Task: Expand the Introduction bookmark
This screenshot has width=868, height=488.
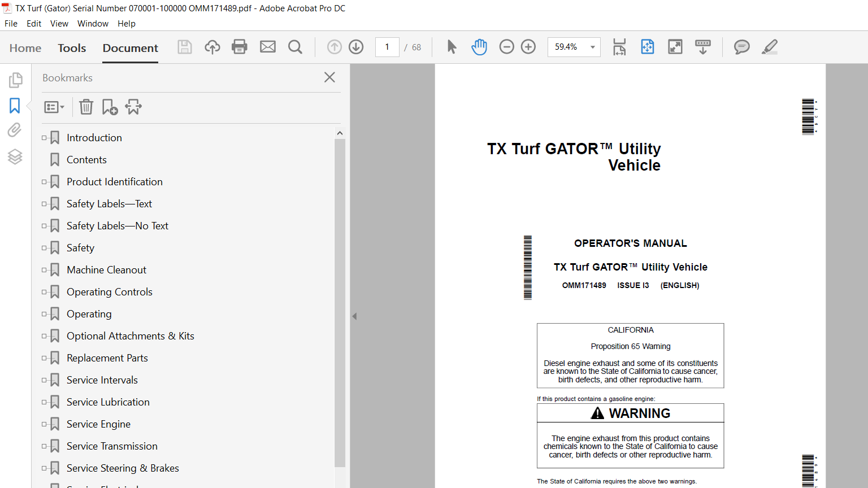Action: pos(44,138)
